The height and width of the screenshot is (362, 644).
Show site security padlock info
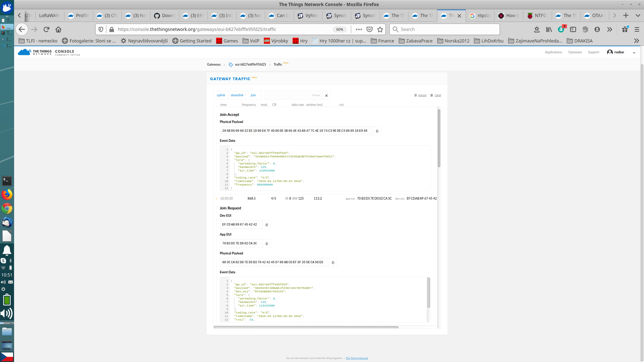[112, 29]
